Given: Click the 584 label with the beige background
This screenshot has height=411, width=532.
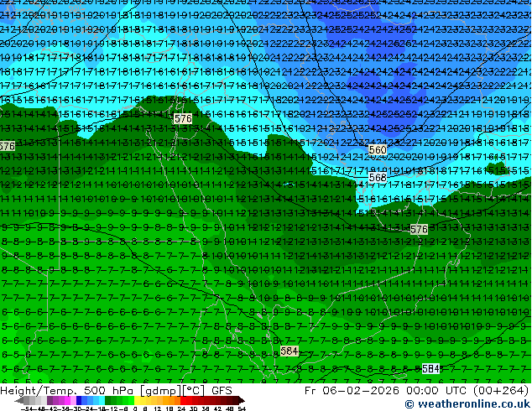Looking at the screenshot, I should 289,351.
